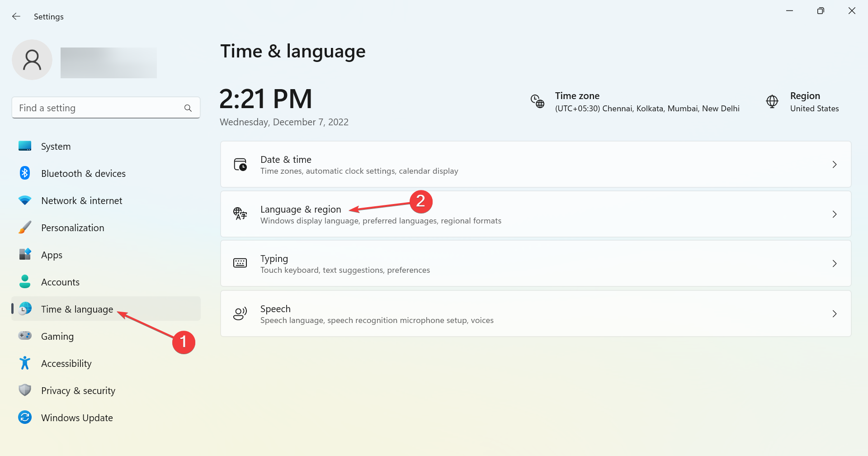Open the Apps category label

(52, 255)
